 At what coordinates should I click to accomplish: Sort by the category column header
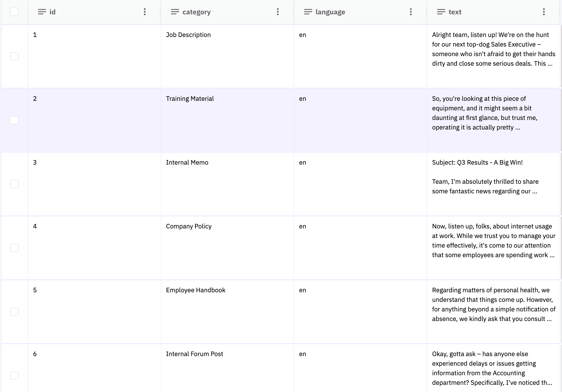(x=196, y=12)
